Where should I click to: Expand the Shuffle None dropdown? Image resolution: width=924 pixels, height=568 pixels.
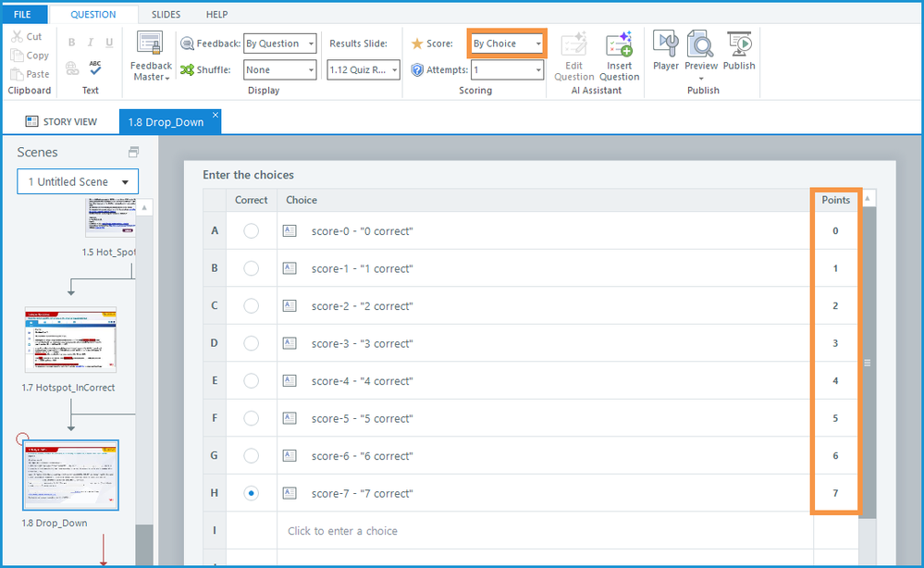(x=281, y=70)
